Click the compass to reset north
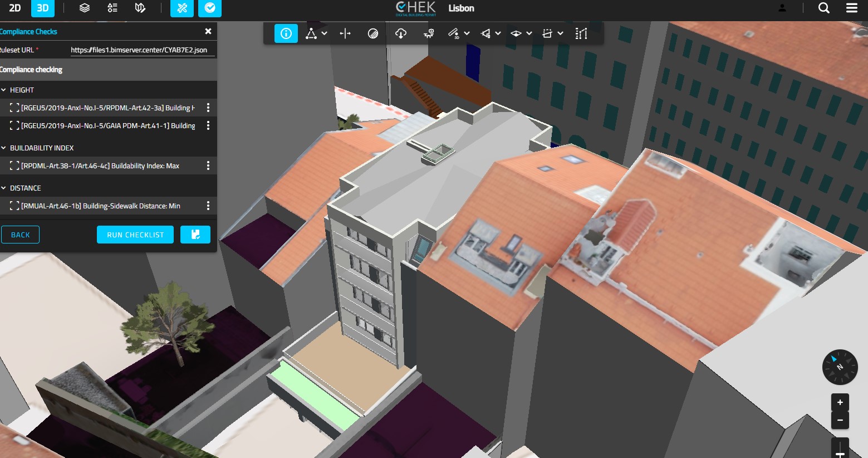868x458 pixels. [840, 367]
